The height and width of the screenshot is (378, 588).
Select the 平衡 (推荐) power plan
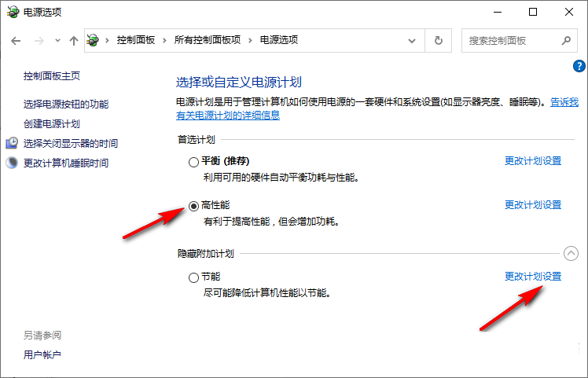(194, 162)
